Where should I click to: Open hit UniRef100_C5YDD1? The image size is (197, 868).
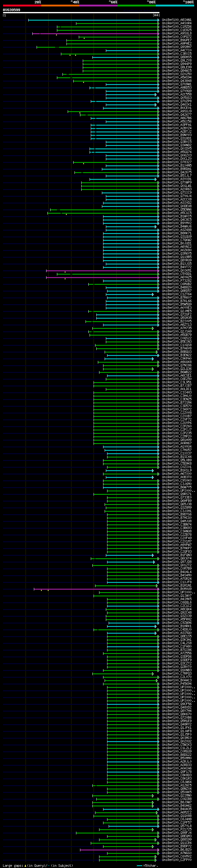point(176,274)
